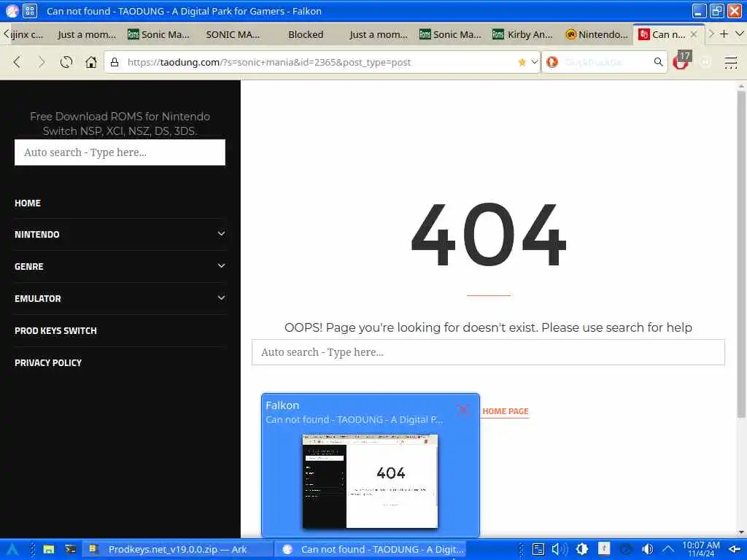
Task: Switch to the 'ijinx c...' tab
Action: point(27,34)
